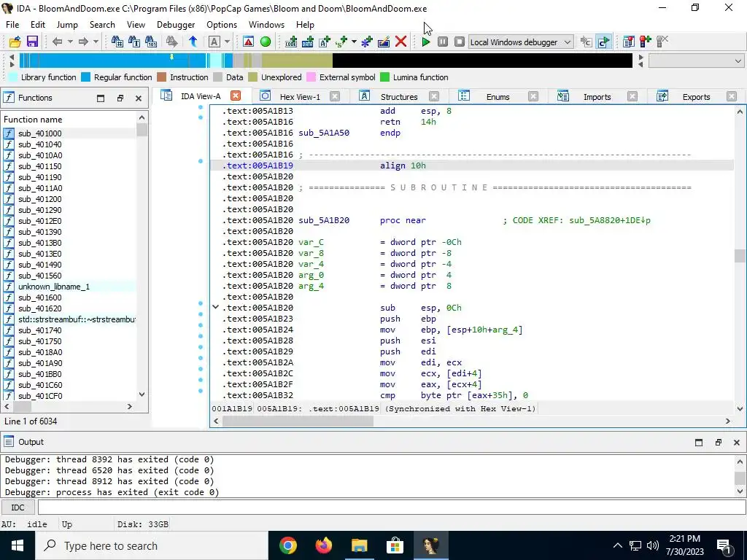Close the Functions panel
The height and width of the screenshot is (560, 747).
click(138, 98)
